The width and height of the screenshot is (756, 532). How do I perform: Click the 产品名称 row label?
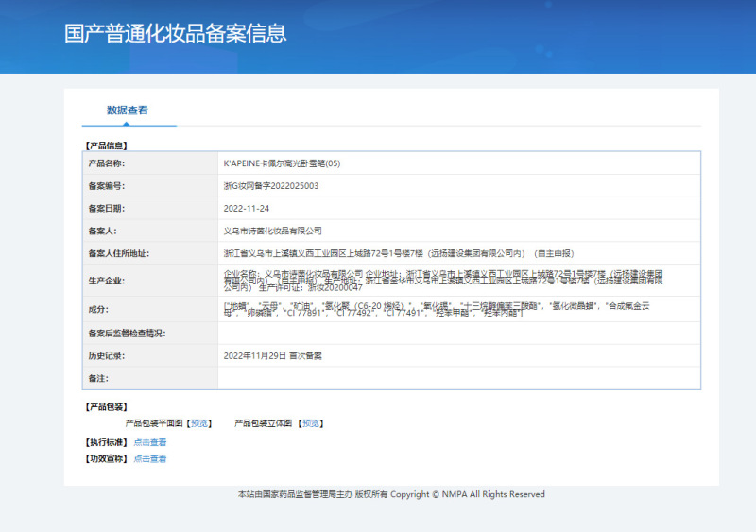(x=107, y=163)
